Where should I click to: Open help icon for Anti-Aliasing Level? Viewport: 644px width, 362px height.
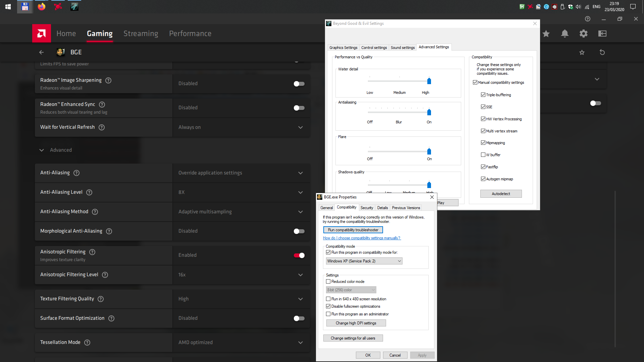[x=89, y=192]
